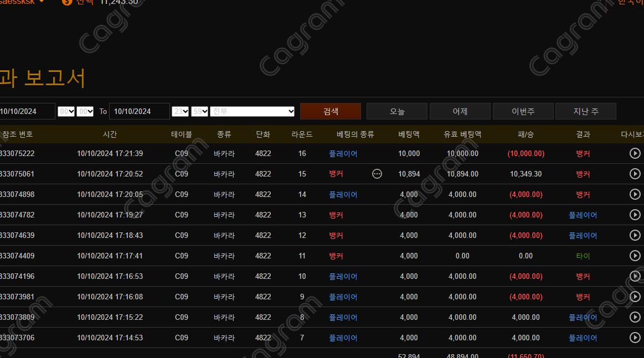
Task: Start replay of round 7
Action: [635, 338]
